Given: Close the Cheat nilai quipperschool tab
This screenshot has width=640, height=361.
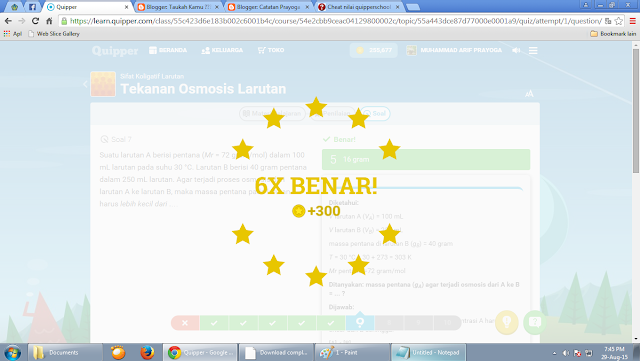Looking at the screenshot, I should [x=398, y=7].
